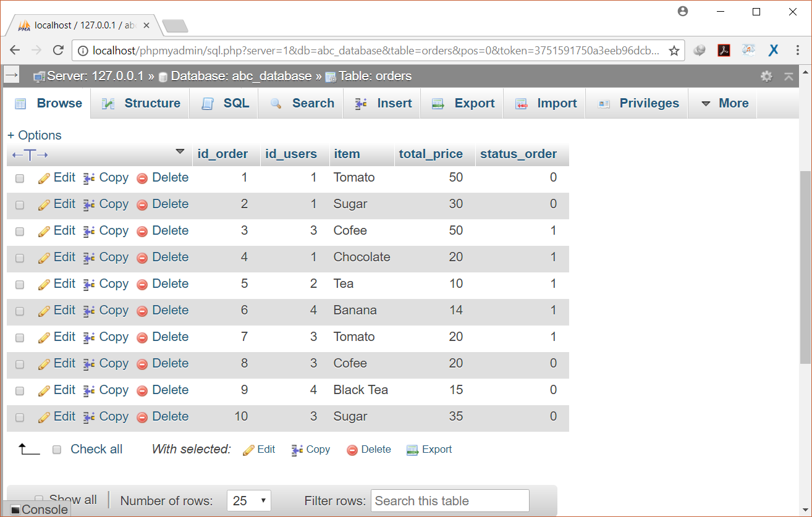The width and height of the screenshot is (812, 517).
Task: Click the With selected Edit pencil icon
Action: [x=248, y=450]
